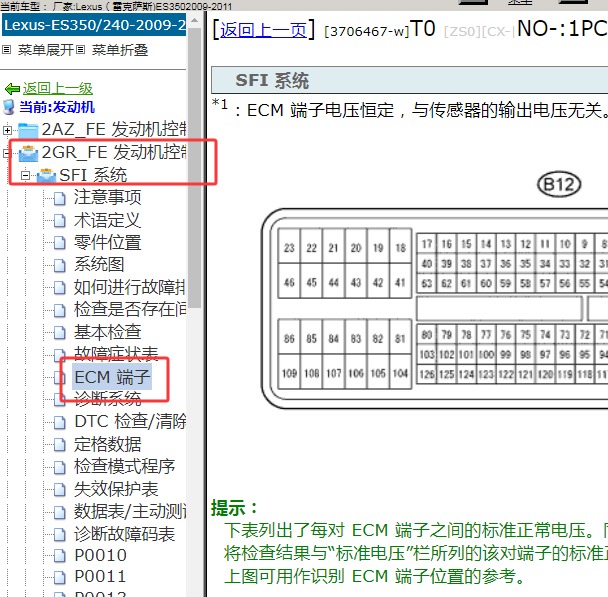Click the SFI 系统 section heading
Image resolution: width=608 pixels, height=597 pixels.
(x=272, y=81)
